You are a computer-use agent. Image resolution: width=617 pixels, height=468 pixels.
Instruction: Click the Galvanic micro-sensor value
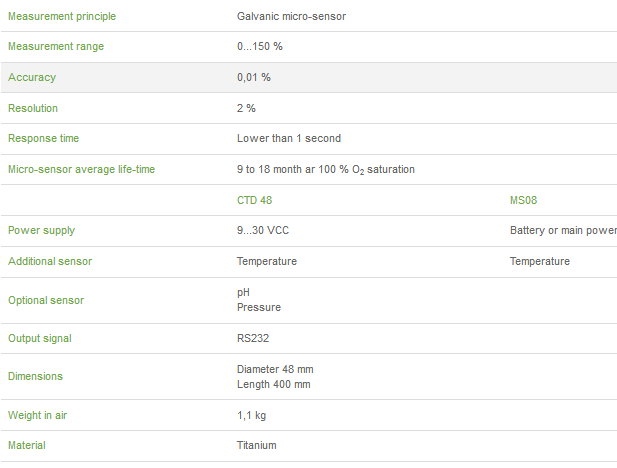pos(291,16)
